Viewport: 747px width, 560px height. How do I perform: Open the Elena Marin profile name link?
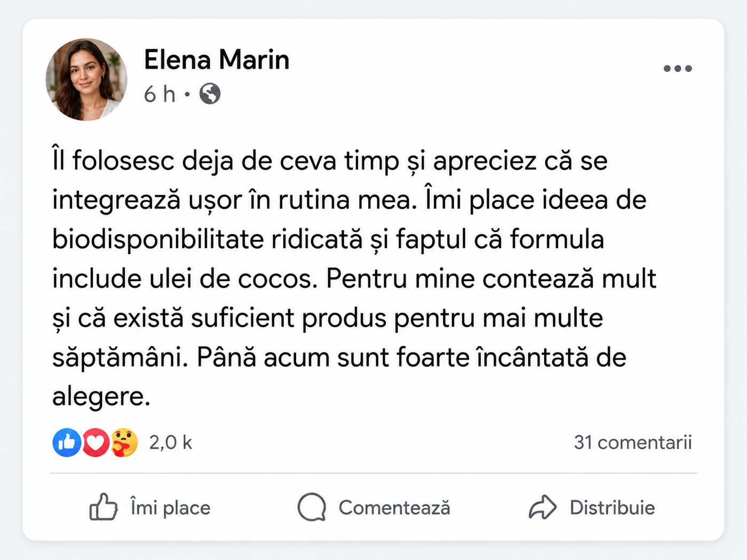(217, 59)
